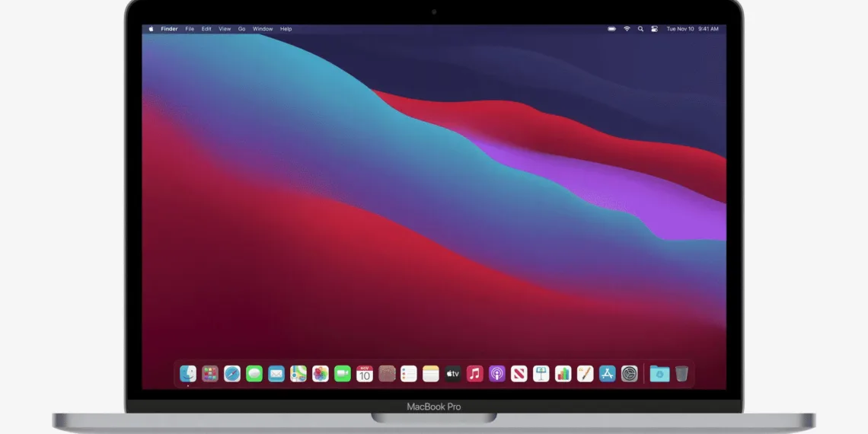Open the Photos app icon
This screenshot has height=434, width=868.
click(321, 374)
